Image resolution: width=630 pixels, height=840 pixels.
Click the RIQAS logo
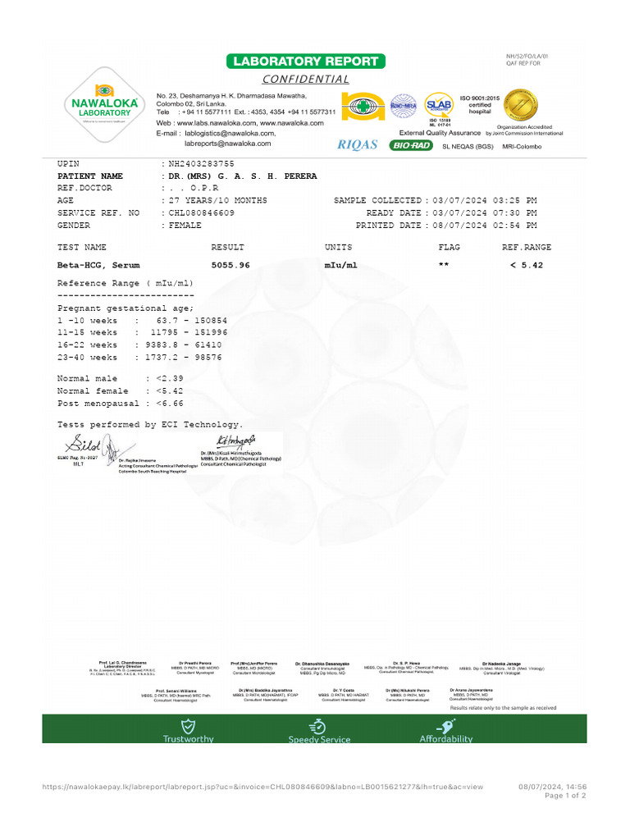[358, 144]
